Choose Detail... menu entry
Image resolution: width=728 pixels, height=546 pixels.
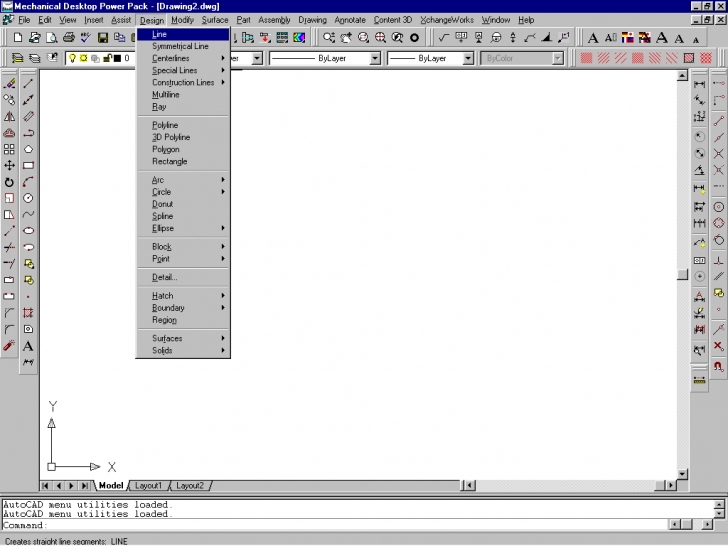183,278
